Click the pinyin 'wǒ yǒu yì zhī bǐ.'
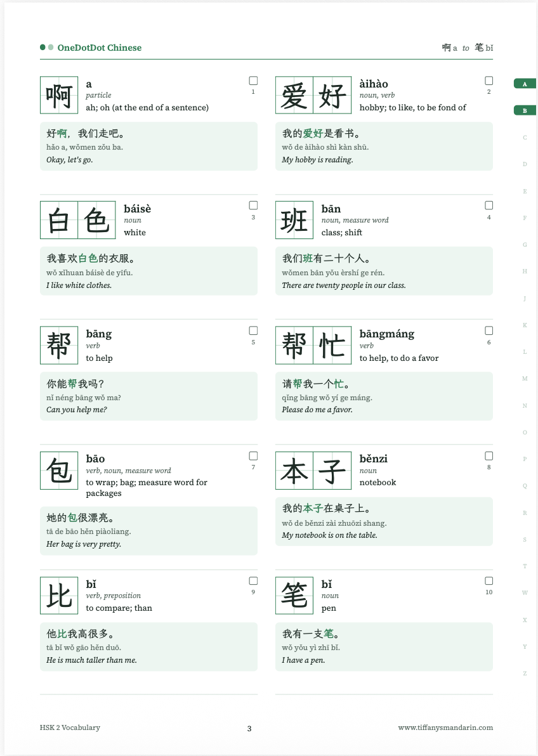 coord(311,648)
